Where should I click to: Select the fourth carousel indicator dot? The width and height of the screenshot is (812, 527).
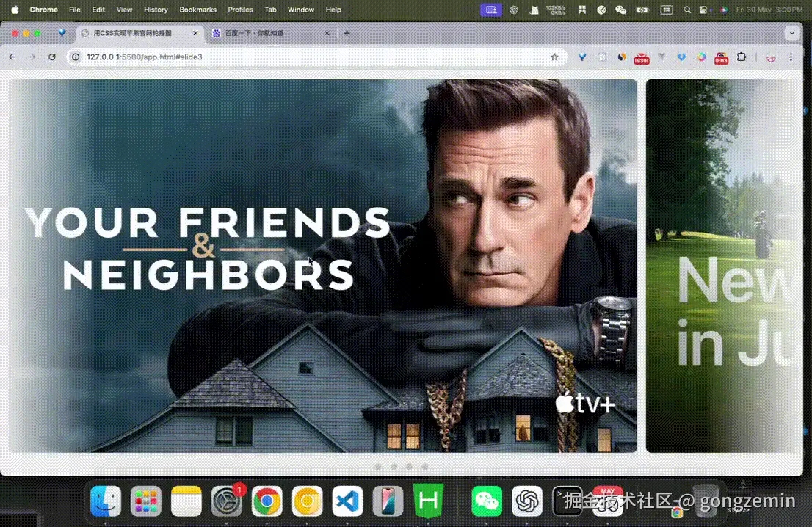coord(424,466)
